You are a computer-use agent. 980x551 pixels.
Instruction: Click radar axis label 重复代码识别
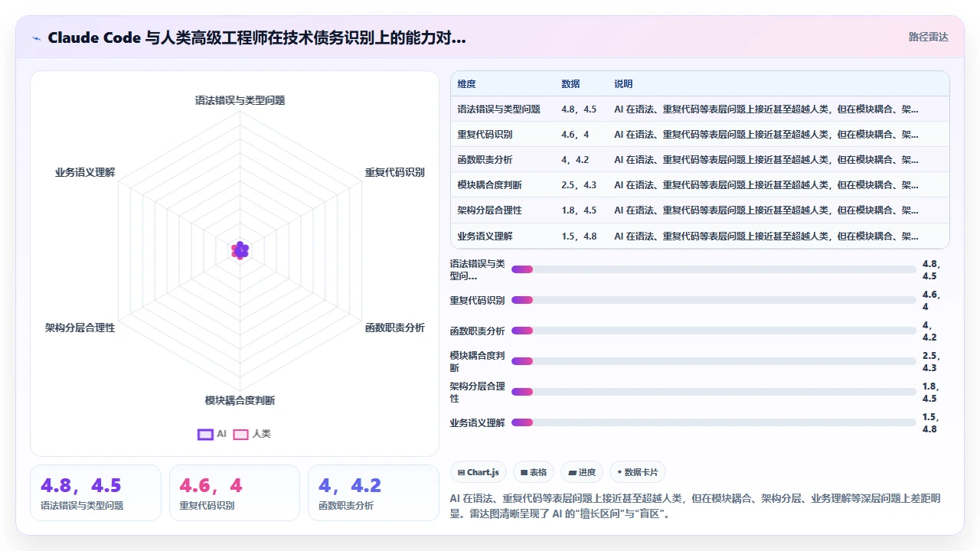[x=395, y=172]
